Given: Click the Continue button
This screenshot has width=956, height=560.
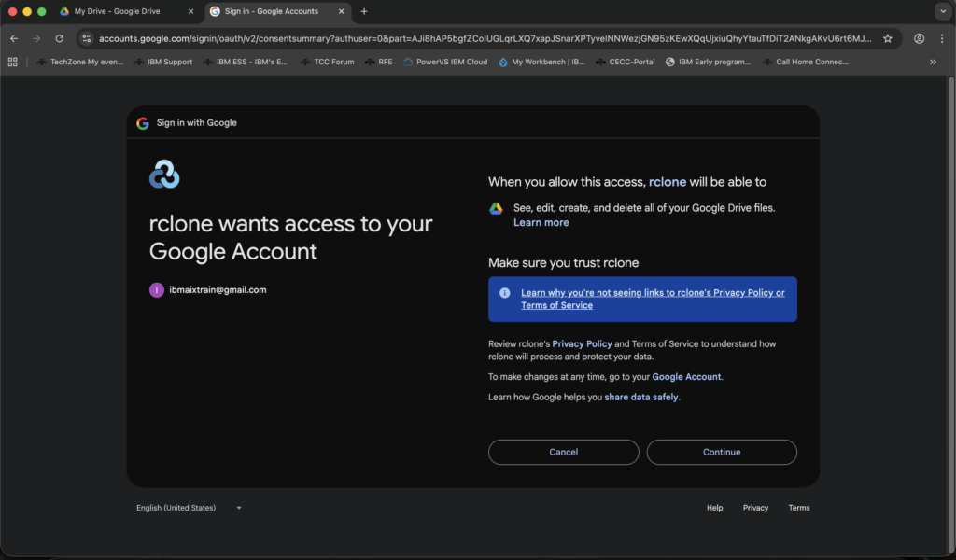Looking at the screenshot, I should 722,452.
